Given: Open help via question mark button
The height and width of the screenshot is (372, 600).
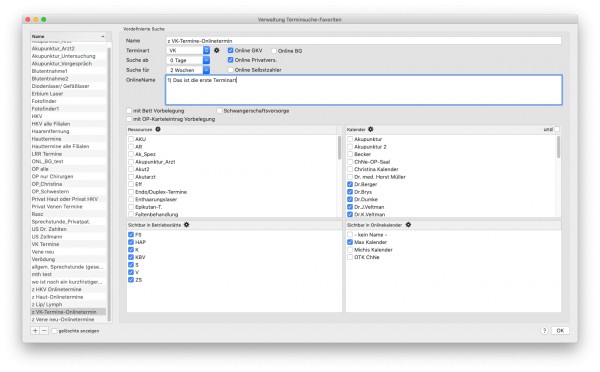Looking at the screenshot, I should point(545,331).
